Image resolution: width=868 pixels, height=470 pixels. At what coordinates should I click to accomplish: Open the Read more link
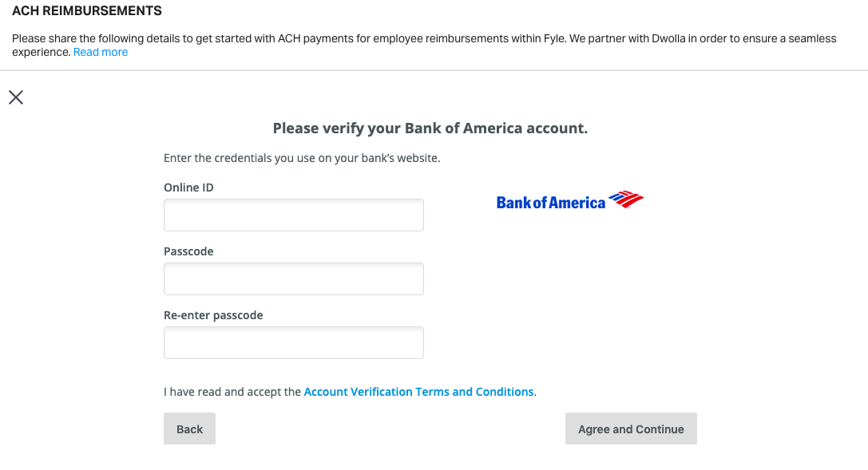[101, 52]
